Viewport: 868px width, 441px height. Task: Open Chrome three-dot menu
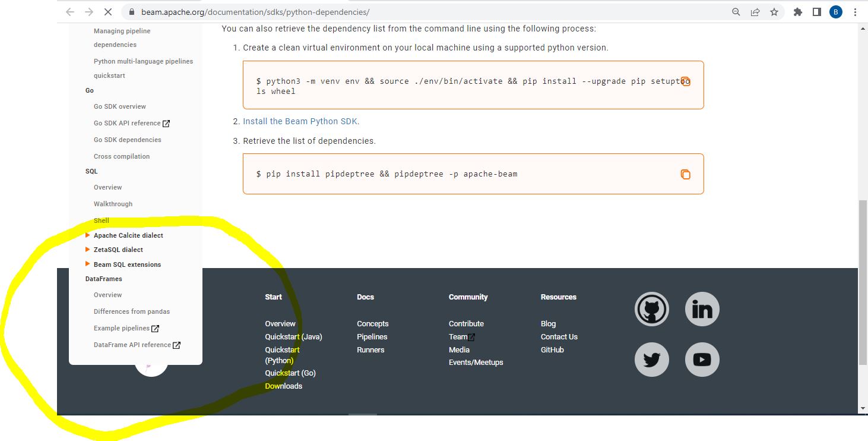click(855, 12)
